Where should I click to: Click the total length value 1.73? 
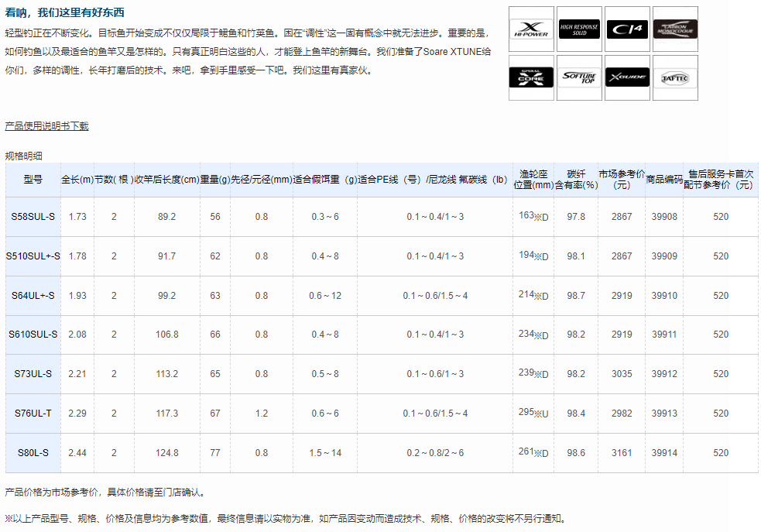tap(77, 217)
